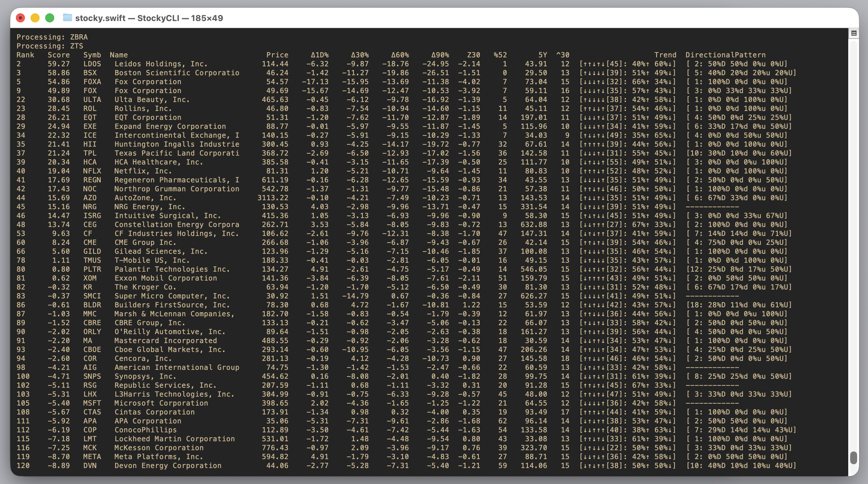
Task: Click the EQT 5Y value 197.01
Action: (x=534, y=117)
